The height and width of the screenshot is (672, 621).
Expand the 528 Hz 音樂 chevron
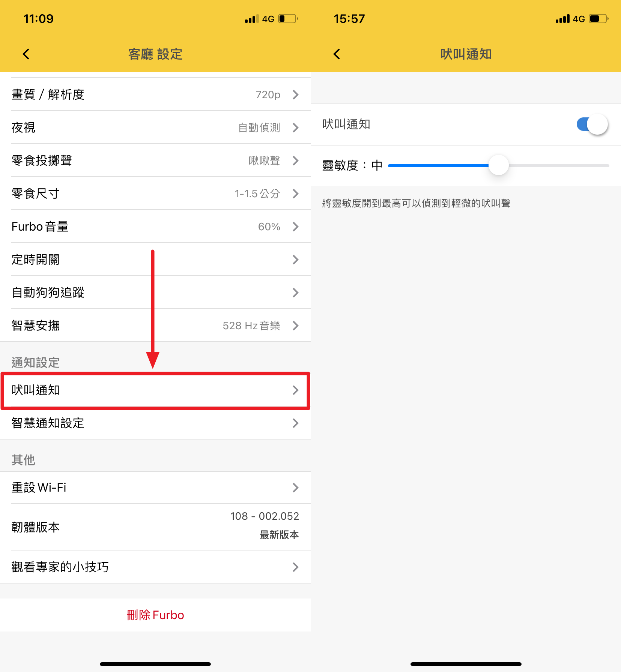pyautogui.click(x=296, y=325)
